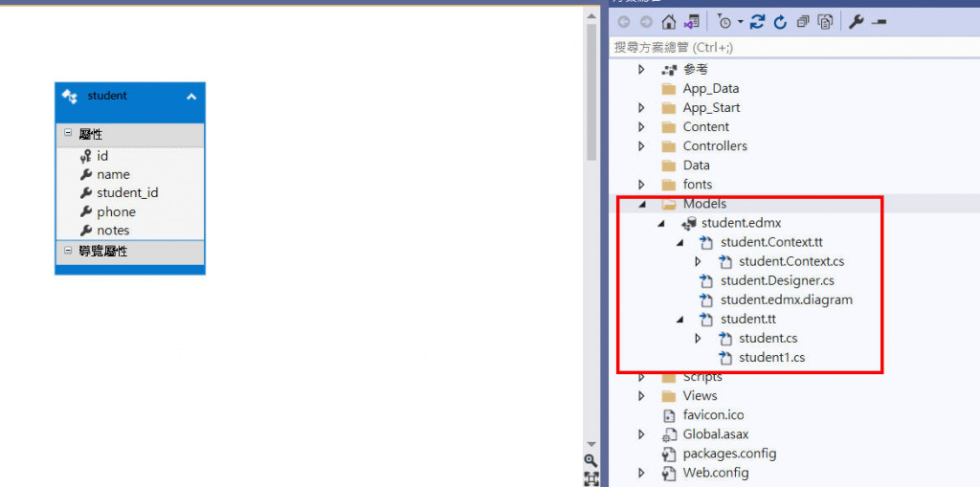The height and width of the screenshot is (487, 980).
Task: Collapse the 導覽屬性 navigation properties section
Action: 68,251
